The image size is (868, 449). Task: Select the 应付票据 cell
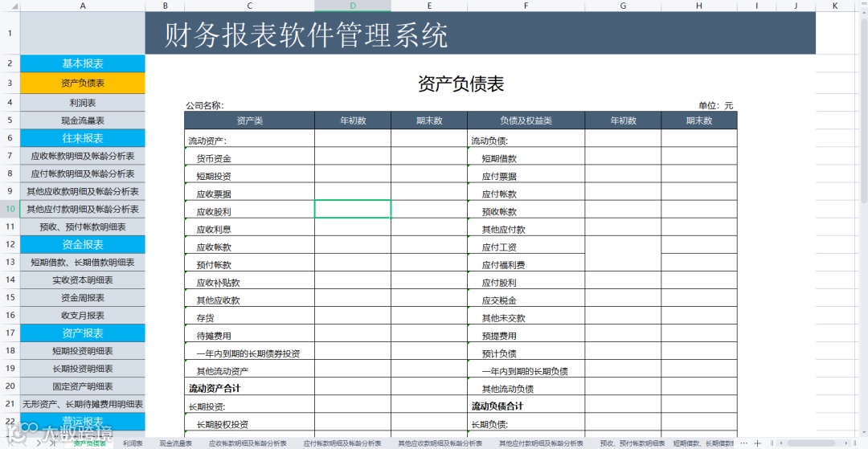pos(526,174)
